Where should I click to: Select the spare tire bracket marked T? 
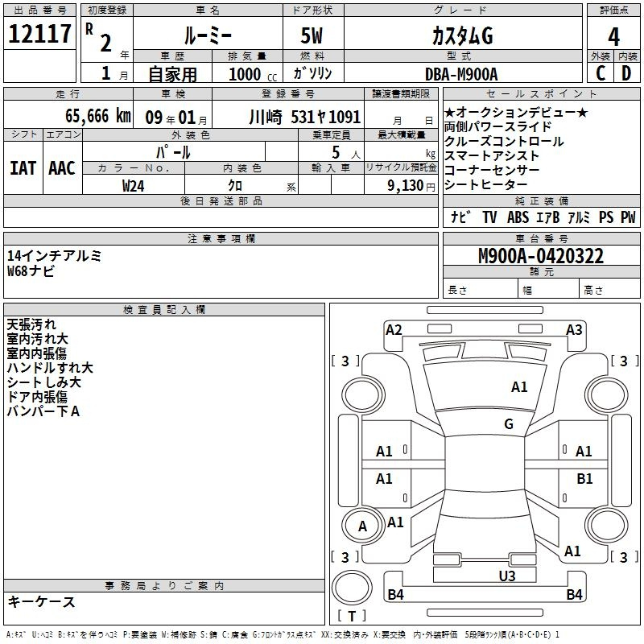point(352,616)
